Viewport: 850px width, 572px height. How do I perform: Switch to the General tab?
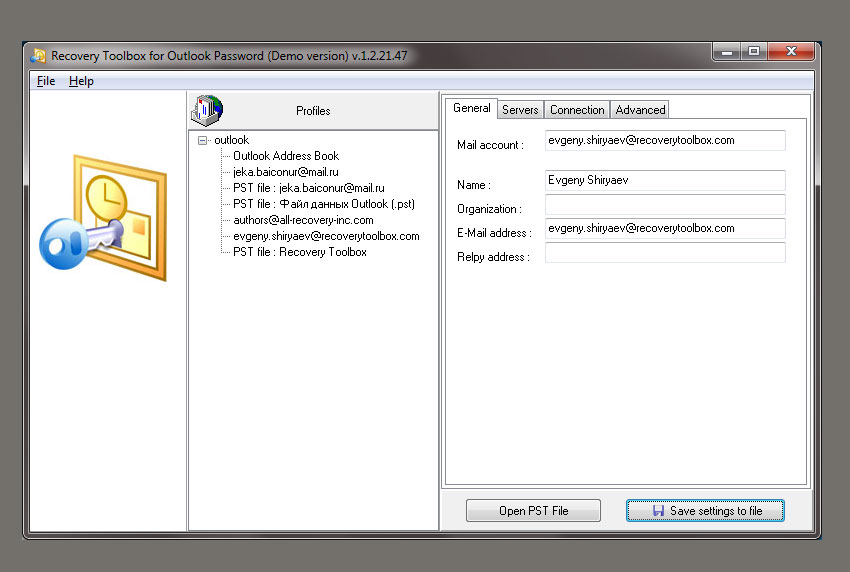472,108
